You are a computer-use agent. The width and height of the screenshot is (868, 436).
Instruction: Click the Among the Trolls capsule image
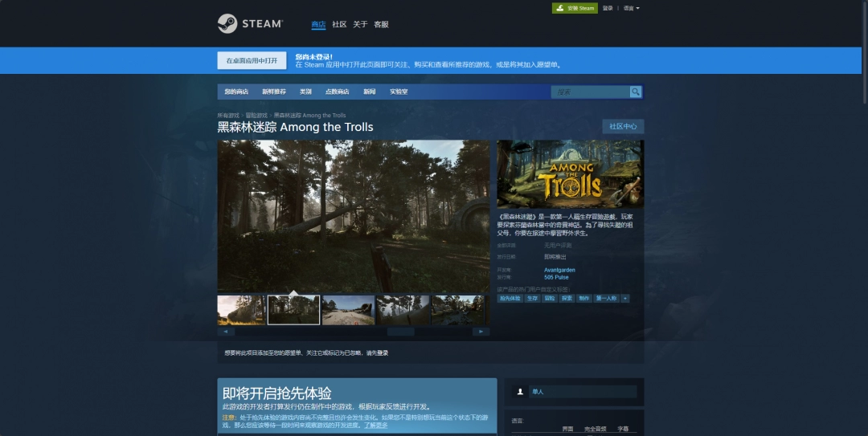coord(570,174)
